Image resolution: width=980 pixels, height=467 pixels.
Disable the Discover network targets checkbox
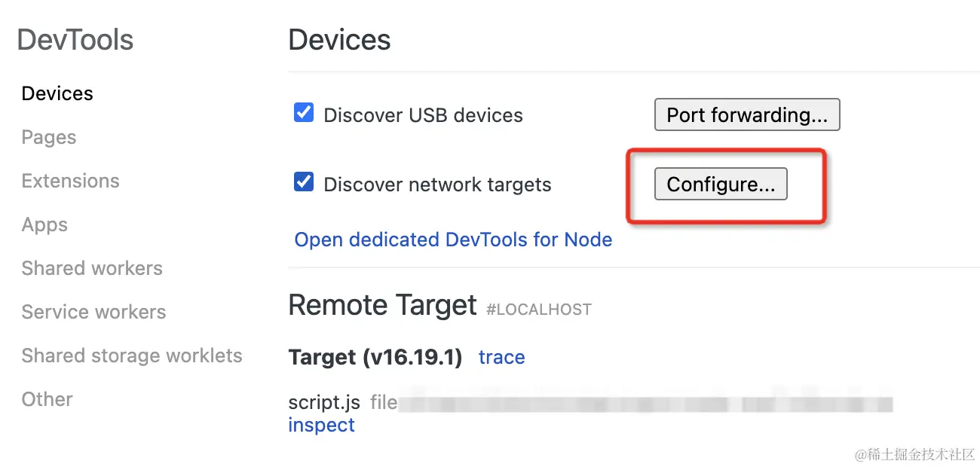304,182
